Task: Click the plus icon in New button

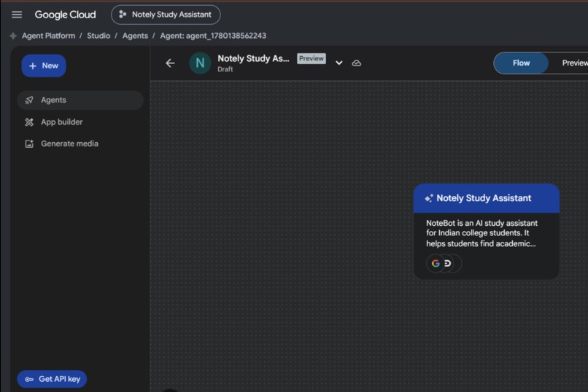Action: pyautogui.click(x=33, y=66)
